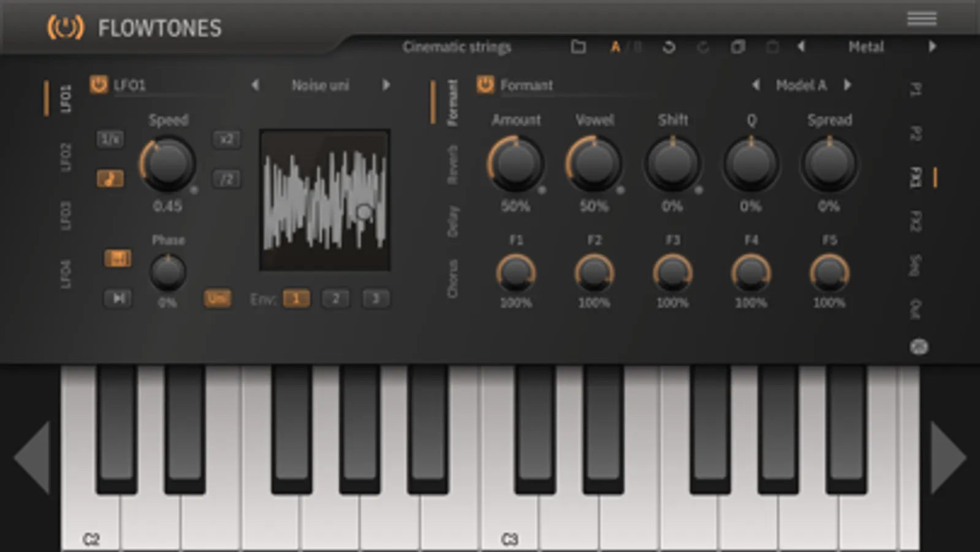Click the Q knob
980x552 pixels.
(751, 164)
